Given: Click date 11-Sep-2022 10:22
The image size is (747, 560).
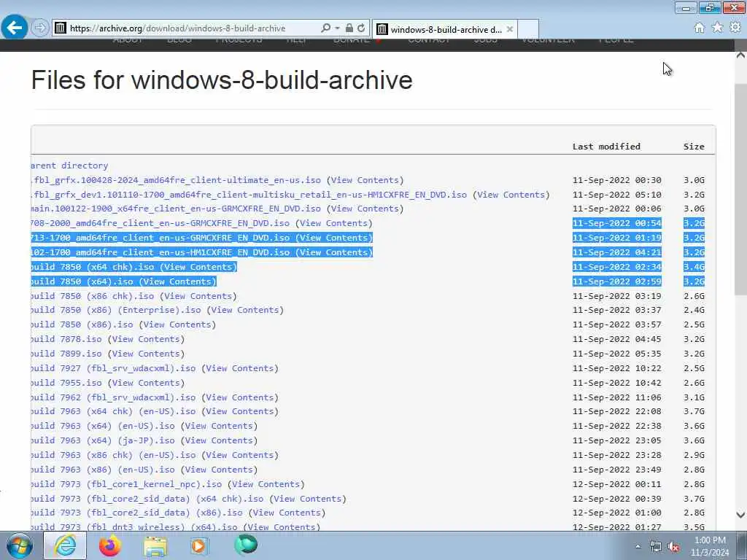Looking at the screenshot, I should tap(616, 368).
